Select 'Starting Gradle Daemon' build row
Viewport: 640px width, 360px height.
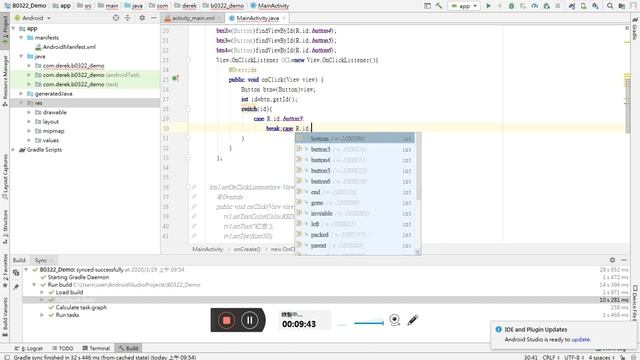(78, 277)
